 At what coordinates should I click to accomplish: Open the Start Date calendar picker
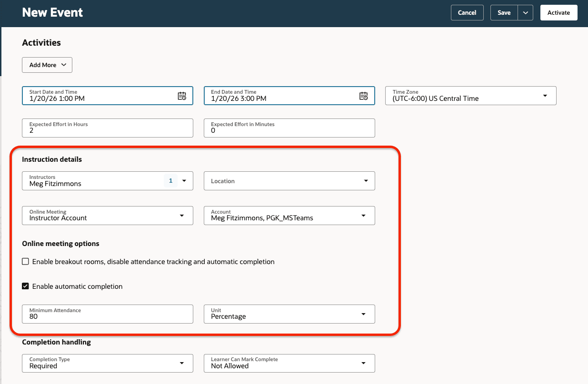coord(182,96)
